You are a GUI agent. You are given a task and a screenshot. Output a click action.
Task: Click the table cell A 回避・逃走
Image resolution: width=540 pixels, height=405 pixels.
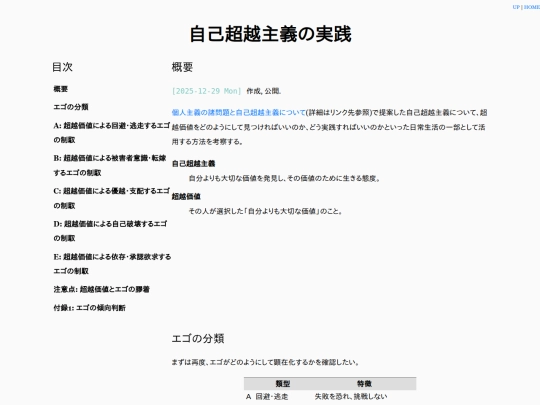coord(267,397)
